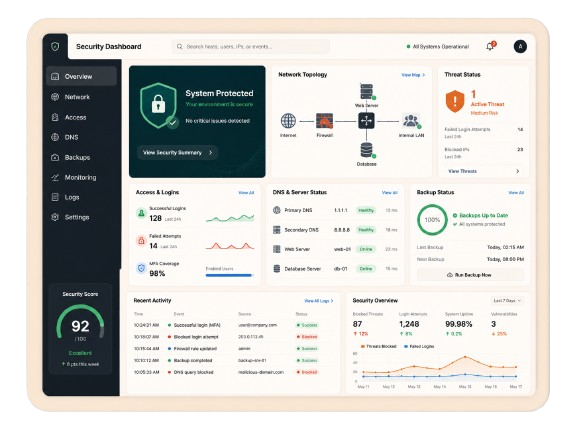
Task: Click the Successful Logins user icon
Action: coord(141,213)
